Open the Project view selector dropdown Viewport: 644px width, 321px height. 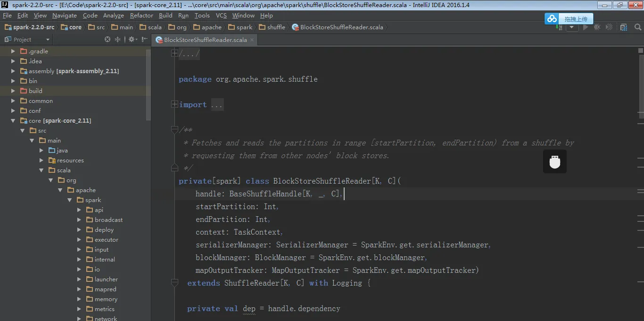(x=27, y=40)
